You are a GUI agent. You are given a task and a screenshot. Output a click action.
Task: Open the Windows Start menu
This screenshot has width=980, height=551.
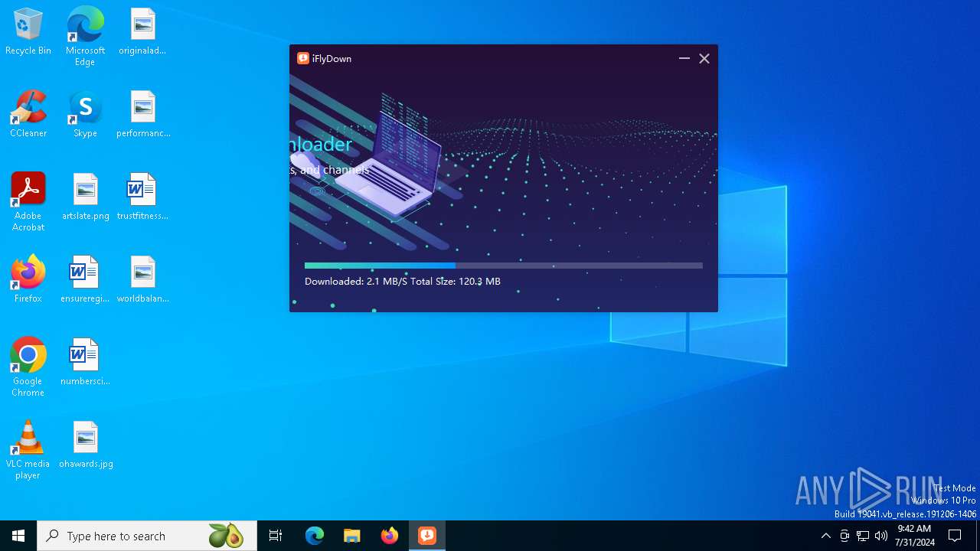(18, 536)
